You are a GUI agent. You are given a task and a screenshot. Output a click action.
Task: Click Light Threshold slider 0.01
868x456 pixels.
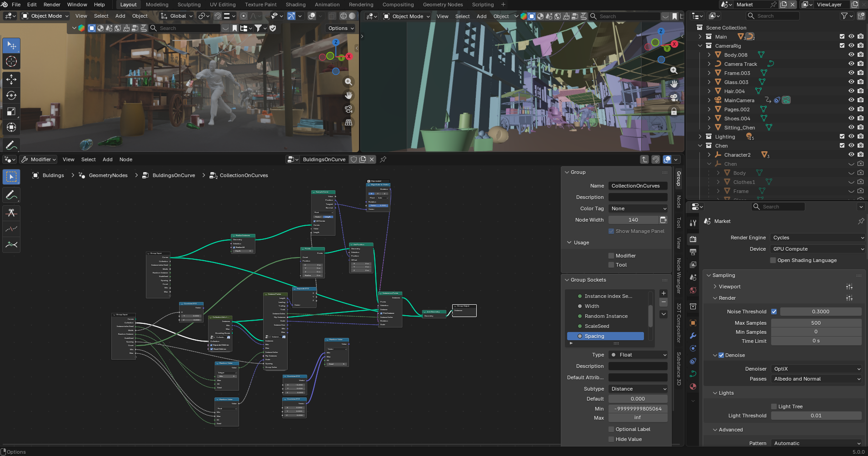[816, 416]
